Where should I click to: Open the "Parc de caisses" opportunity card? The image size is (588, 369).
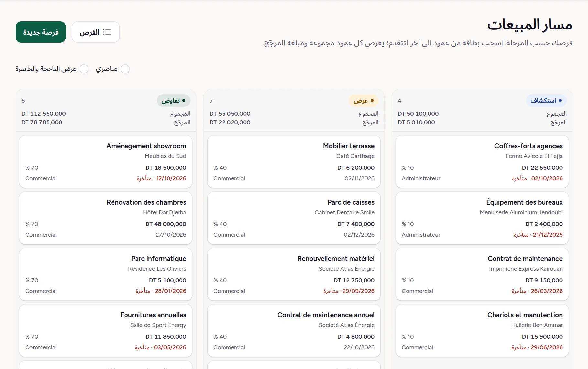point(294,218)
